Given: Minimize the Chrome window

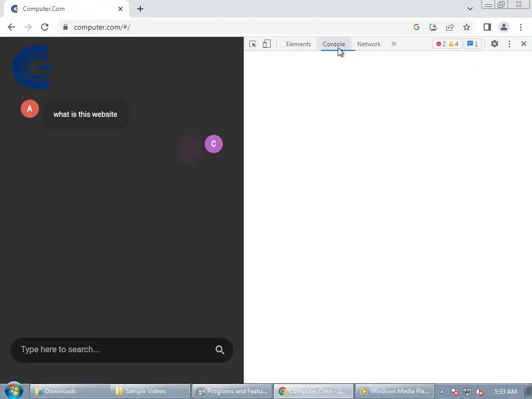Looking at the screenshot, I should pos(488,5).
